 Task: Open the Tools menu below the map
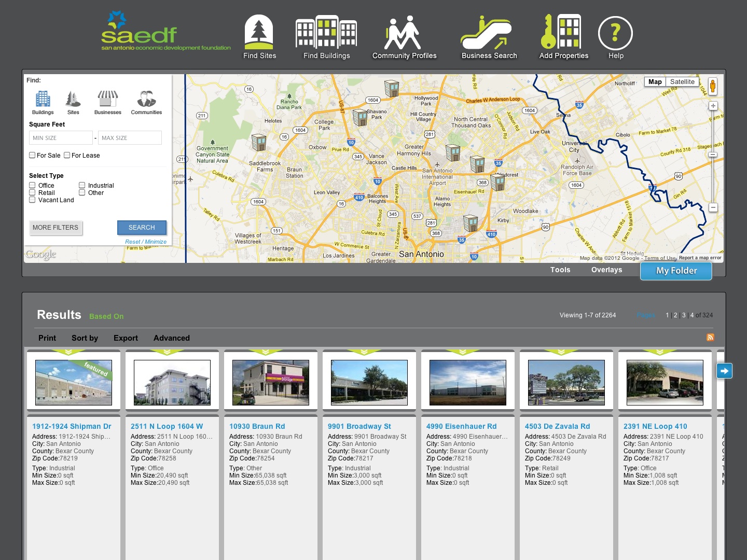click(560, 270)
